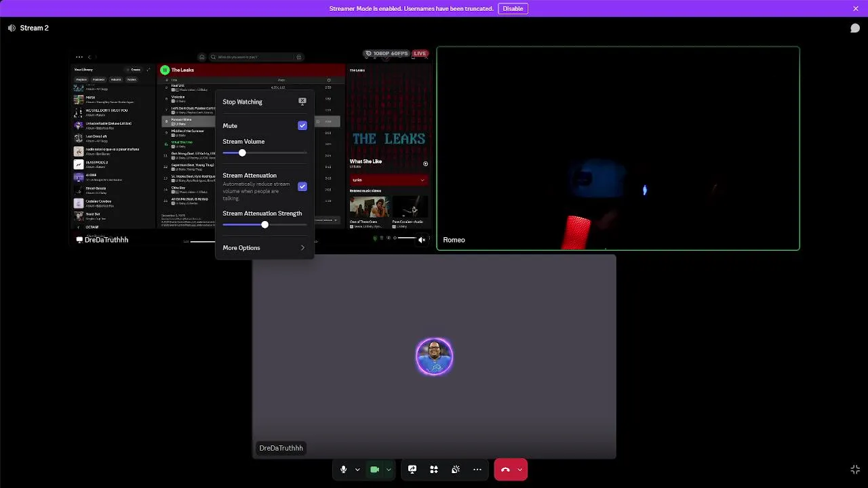Click One of Them Ones related video thumbnail
Viewport: 868px width, 488px height.
pos(369,207)
